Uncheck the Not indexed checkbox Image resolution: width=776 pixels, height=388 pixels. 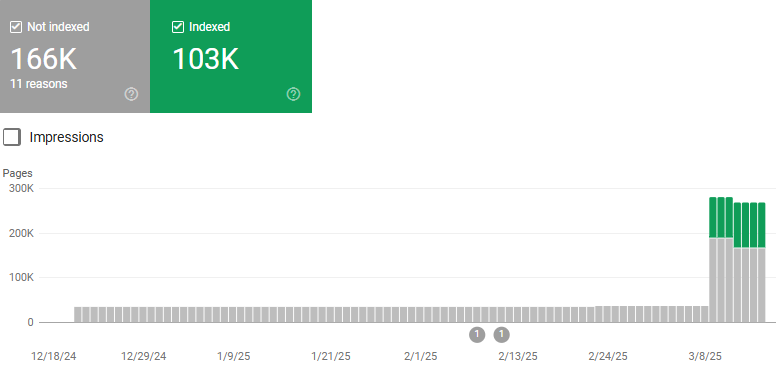pos(16,27)
